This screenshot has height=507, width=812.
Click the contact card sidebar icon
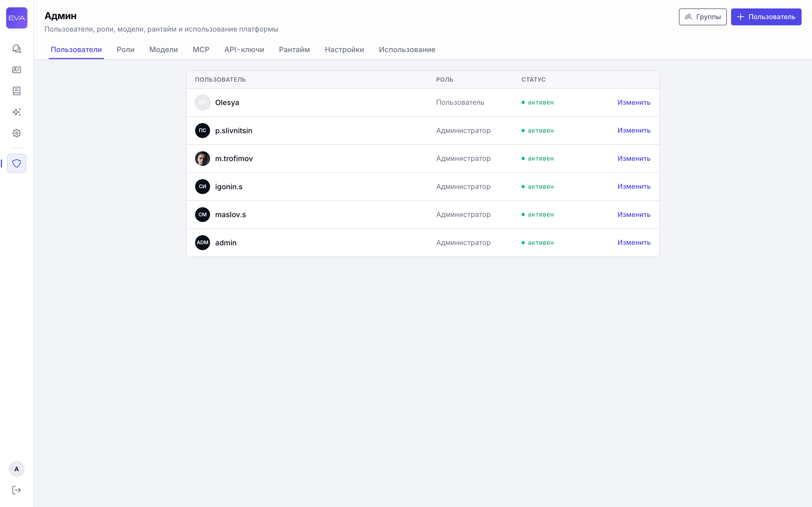16,70
